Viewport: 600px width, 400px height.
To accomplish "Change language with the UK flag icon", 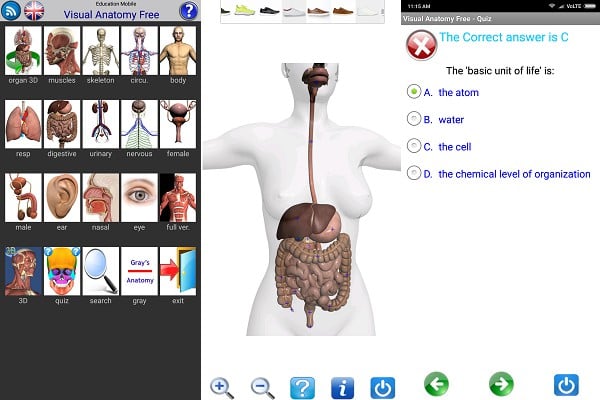I will pos(34,10).
